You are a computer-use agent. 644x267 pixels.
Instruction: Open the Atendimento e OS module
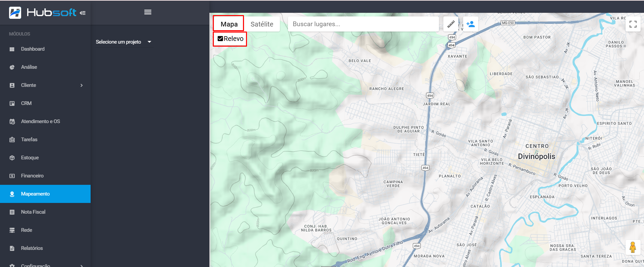(x=45, y=121)
